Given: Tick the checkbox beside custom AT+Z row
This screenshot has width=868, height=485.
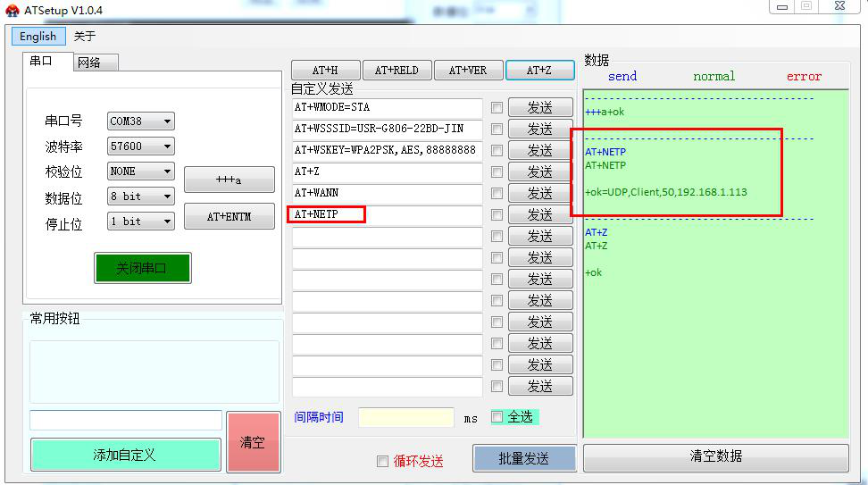Looking at the screenshot, I should [497, 172].
